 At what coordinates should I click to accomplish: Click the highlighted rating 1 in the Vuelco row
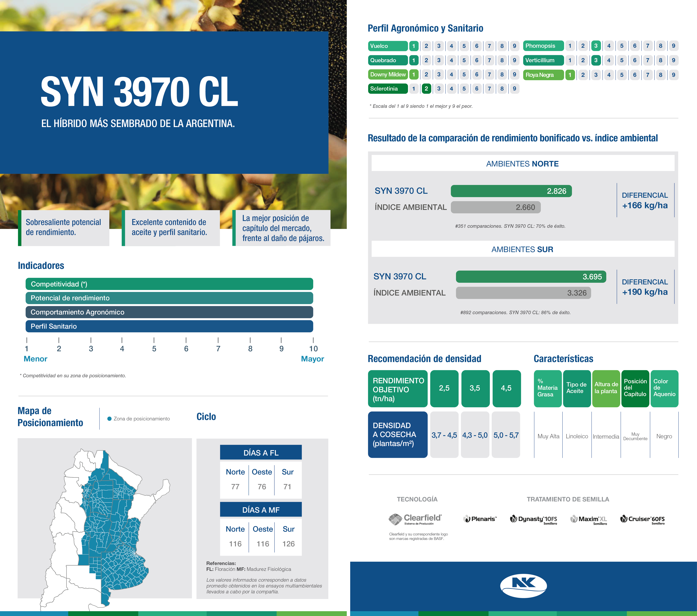click(x=414, y=46)
